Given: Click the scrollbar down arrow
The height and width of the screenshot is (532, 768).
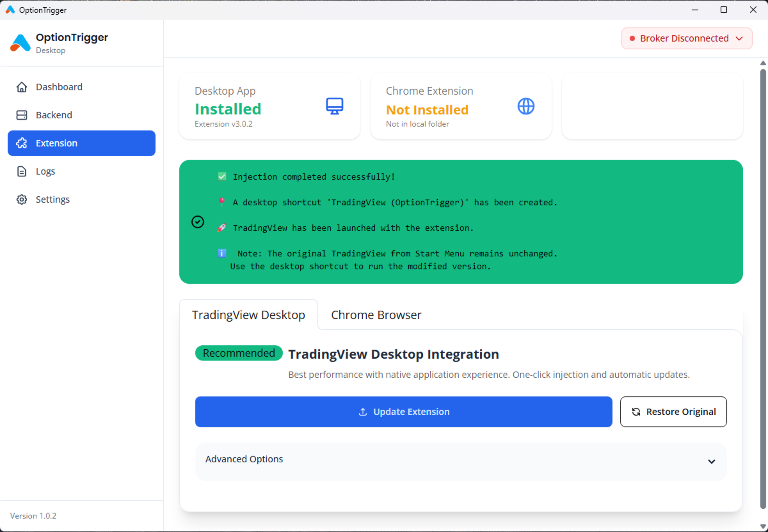Looking at the screenshot, I should coord(763,527).
